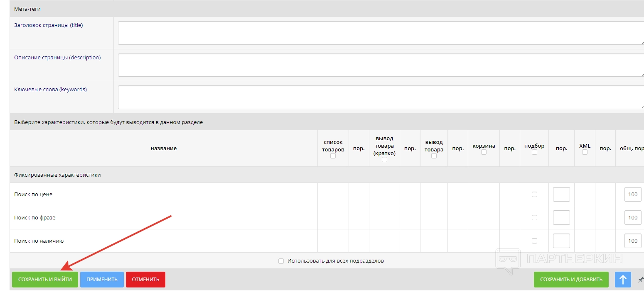Click the blue scroll-to-top arrow button

click(623, 280)
